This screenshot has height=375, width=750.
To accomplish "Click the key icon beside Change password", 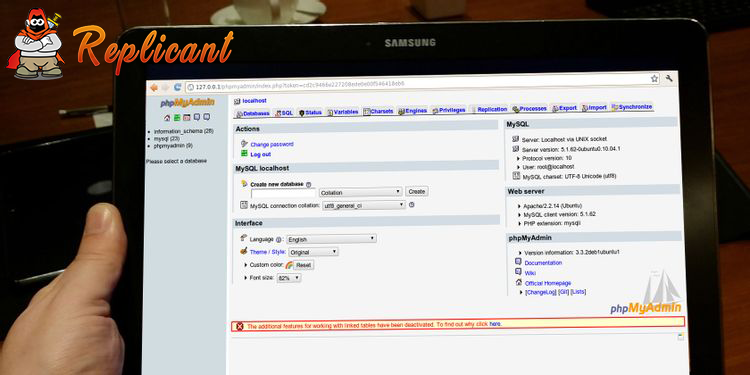I will [244, 143].
